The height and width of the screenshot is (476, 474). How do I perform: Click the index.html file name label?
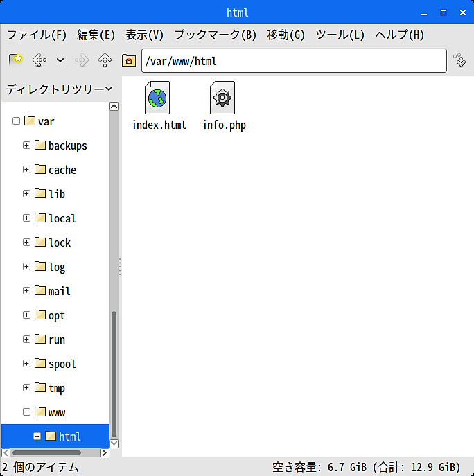pos(159,125)
